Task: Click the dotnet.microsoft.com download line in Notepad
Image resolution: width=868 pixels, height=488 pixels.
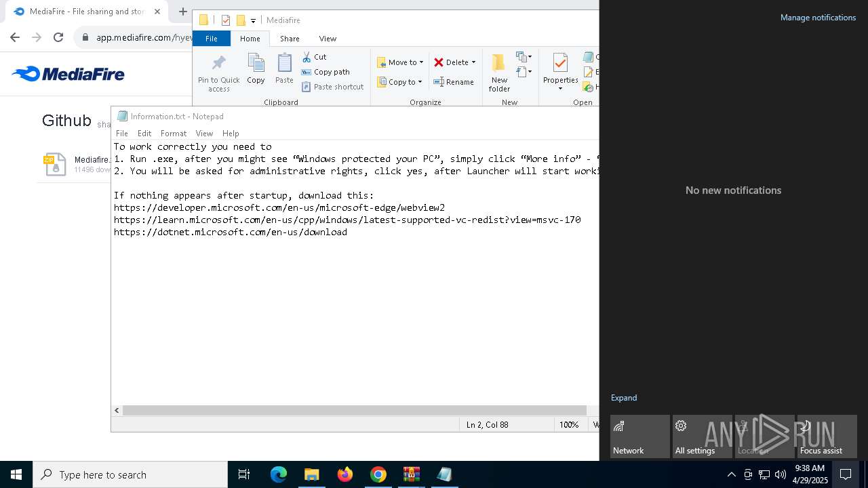Action: [x=231, y=232]
